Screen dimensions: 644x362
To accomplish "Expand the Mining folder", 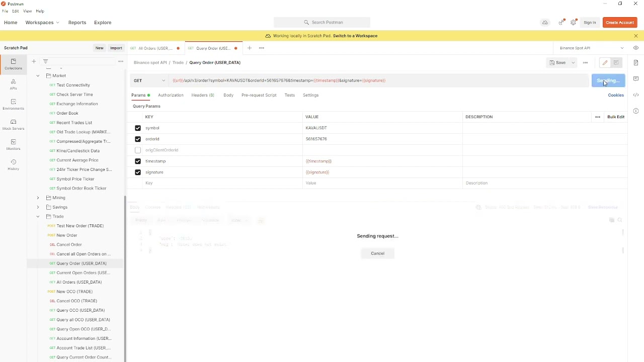I will [38, 198].
